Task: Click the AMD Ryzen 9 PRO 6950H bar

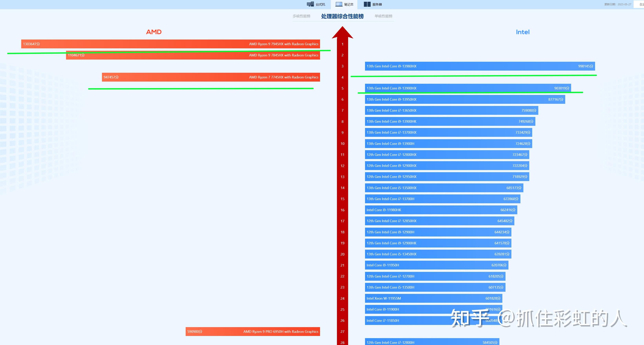Action: point(253,331)
